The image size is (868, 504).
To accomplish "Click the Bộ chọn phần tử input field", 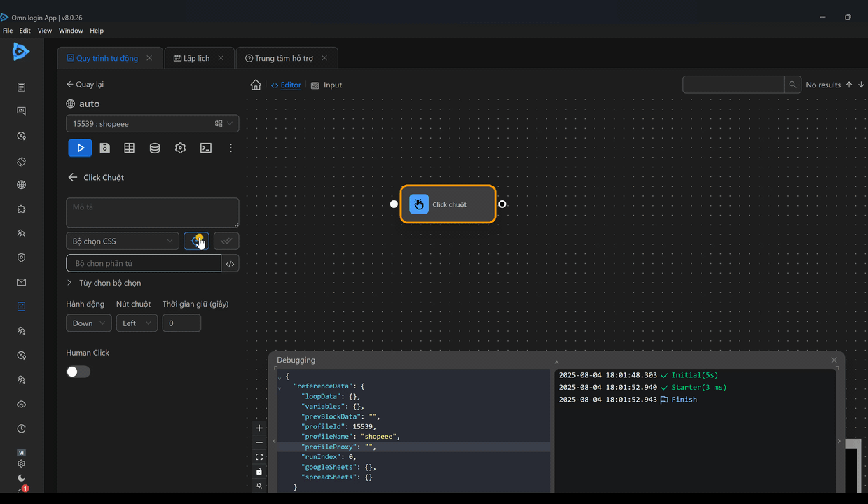I will pos(144,264).
